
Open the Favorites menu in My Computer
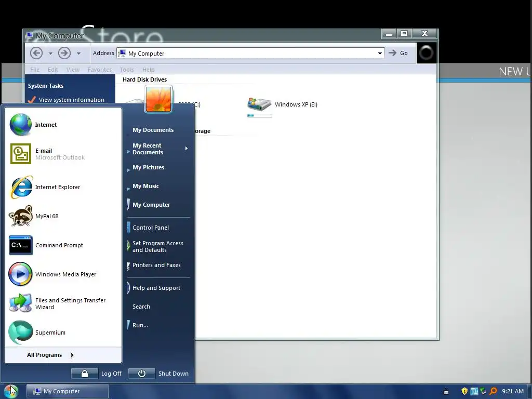pyautogui.click(x=99, y=70)
